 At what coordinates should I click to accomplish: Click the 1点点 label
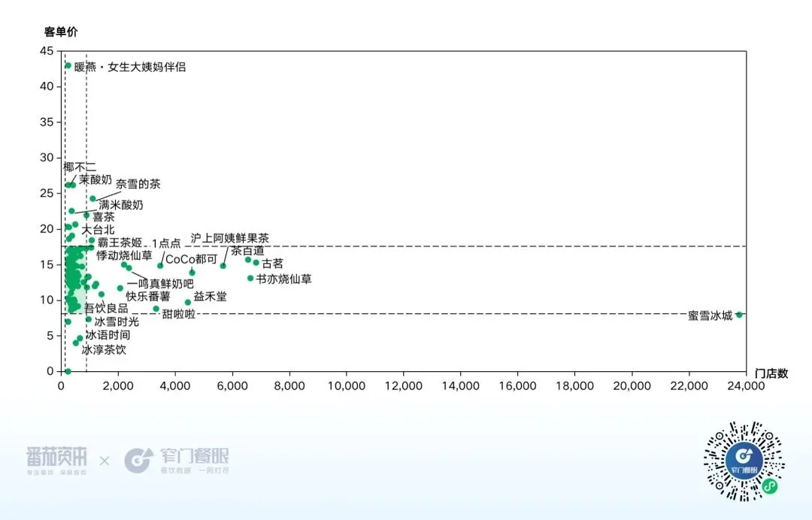point(166,243)
